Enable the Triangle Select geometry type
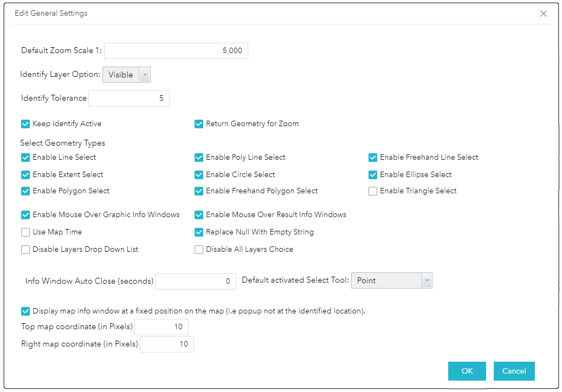The image size is (562, 392). 373,191
